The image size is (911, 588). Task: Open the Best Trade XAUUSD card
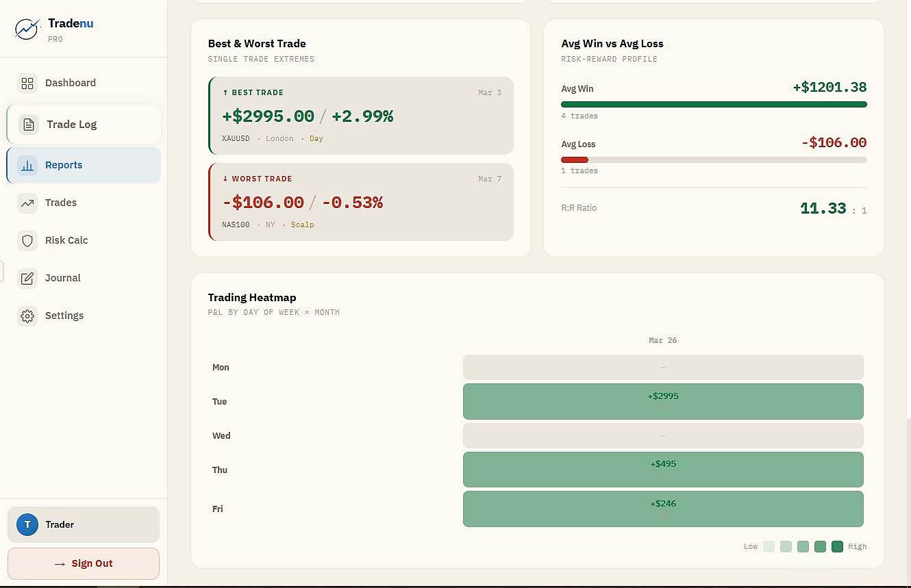(x=361, y=116)
